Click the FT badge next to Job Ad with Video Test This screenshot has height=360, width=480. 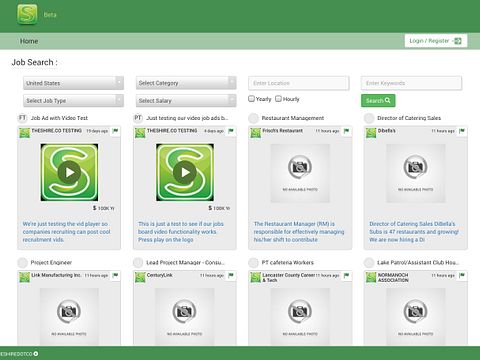(x=22, y=118)
